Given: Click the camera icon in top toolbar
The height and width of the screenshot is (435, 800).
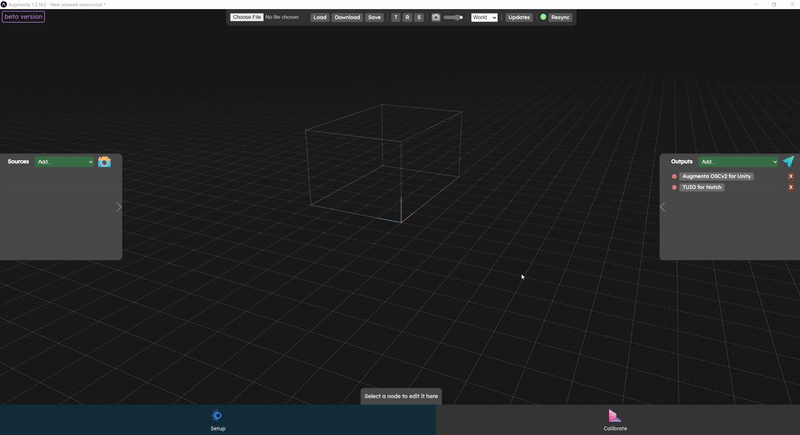Looking at the screenshot, I should click(436, 17).
